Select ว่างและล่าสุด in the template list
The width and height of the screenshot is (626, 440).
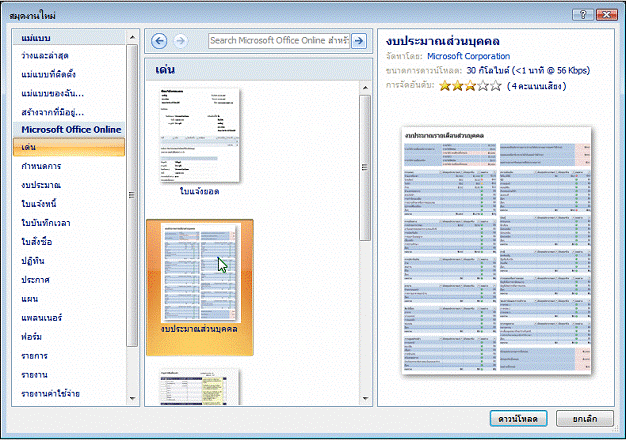coord(45,55)
